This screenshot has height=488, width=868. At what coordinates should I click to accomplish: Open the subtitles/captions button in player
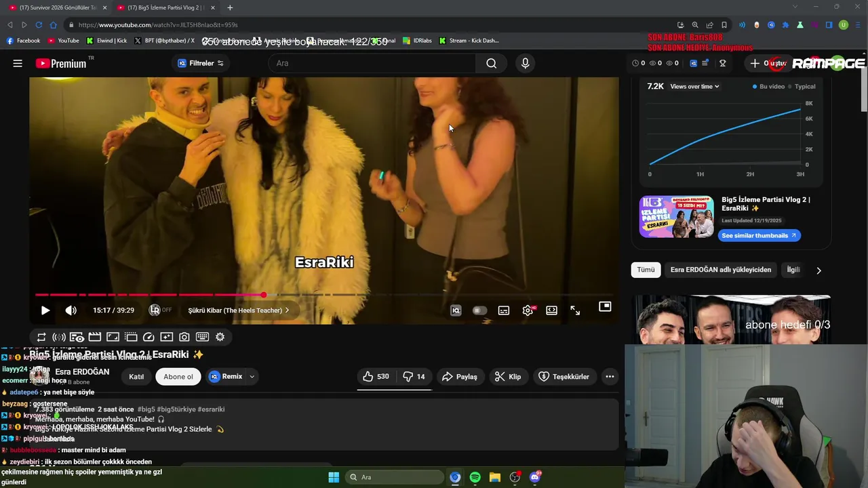(504, 310)
